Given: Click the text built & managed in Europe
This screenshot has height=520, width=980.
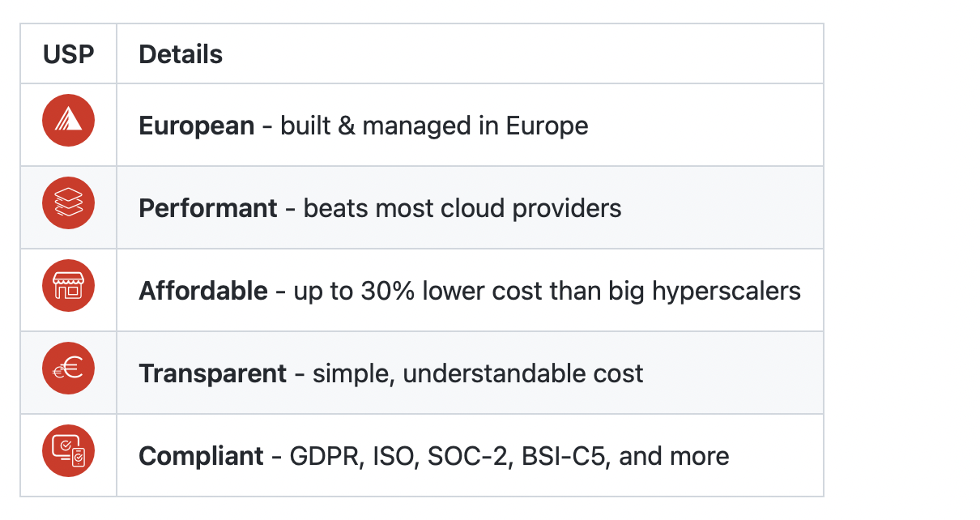Looking at the screenshot, I should (x=434, y=126).
